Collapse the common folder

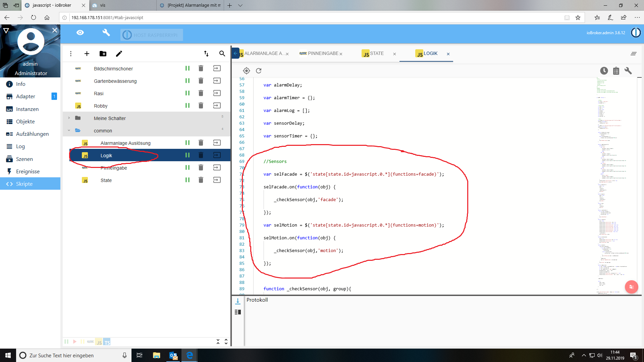pos(69,130)
